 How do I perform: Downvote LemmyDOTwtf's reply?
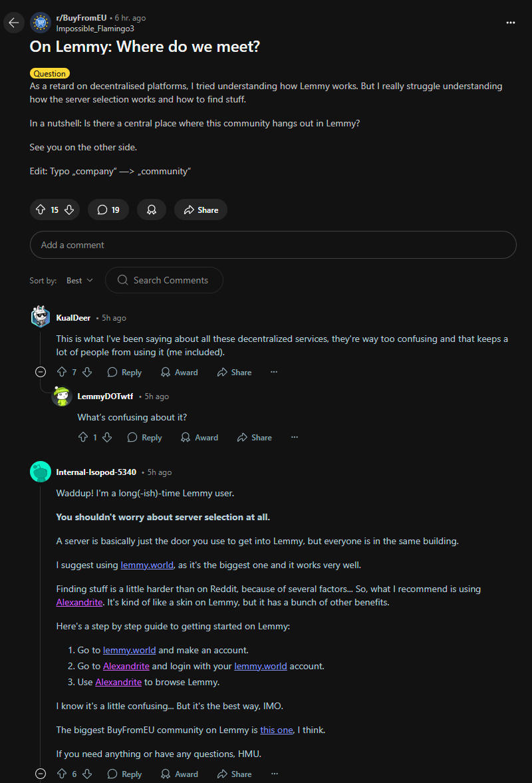coord(107,438)
